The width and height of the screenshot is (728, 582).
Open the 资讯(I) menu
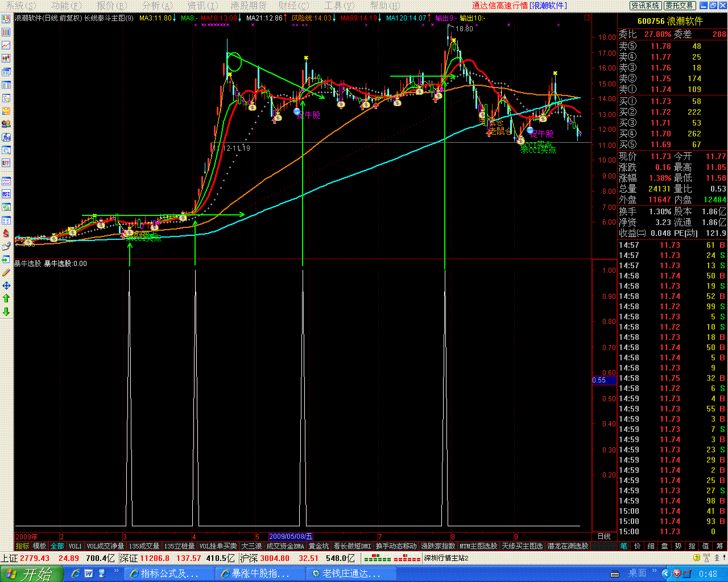[x=202, y=5]
